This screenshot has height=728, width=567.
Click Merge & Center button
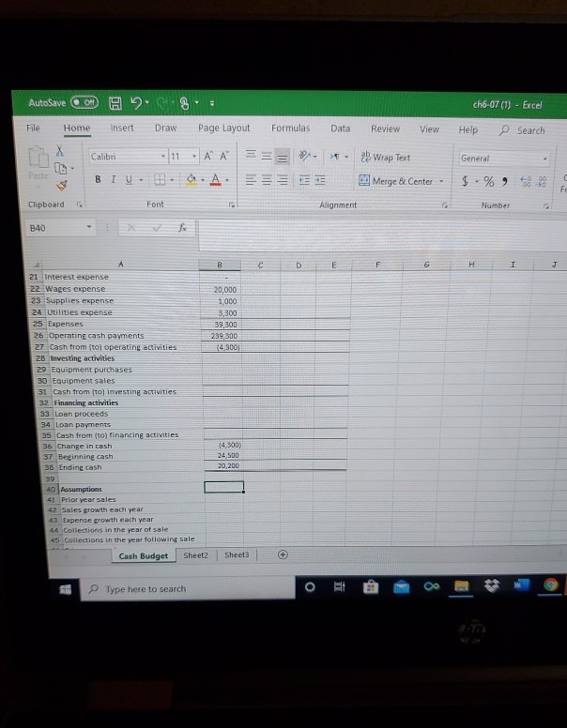click(x=396, y=181)
